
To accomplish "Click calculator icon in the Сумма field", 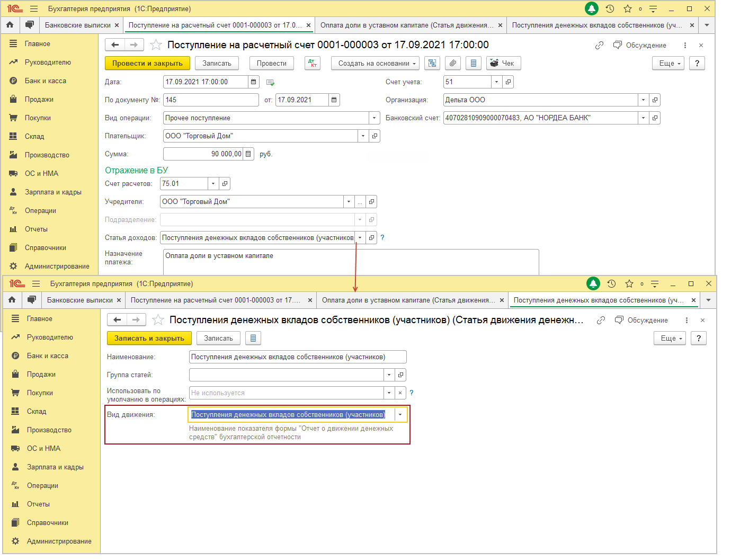I will pyautogui.click(x=248, y=154).
